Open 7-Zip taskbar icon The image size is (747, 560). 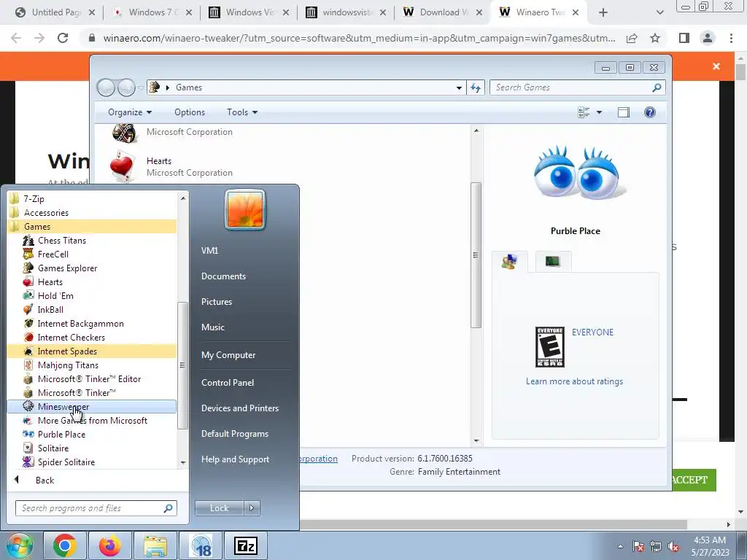click(x=246, y=545)
